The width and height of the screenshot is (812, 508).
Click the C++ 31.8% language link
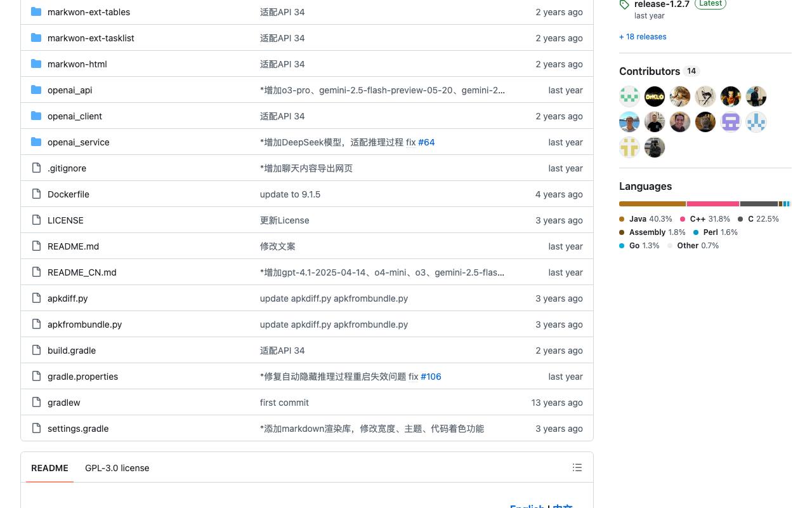[705, 219]
